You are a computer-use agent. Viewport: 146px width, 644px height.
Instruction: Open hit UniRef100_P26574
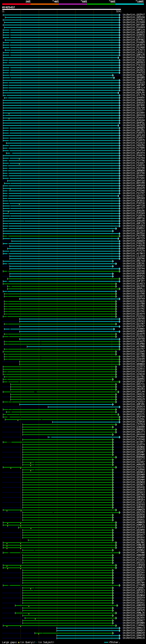click(x=134, y=216)
